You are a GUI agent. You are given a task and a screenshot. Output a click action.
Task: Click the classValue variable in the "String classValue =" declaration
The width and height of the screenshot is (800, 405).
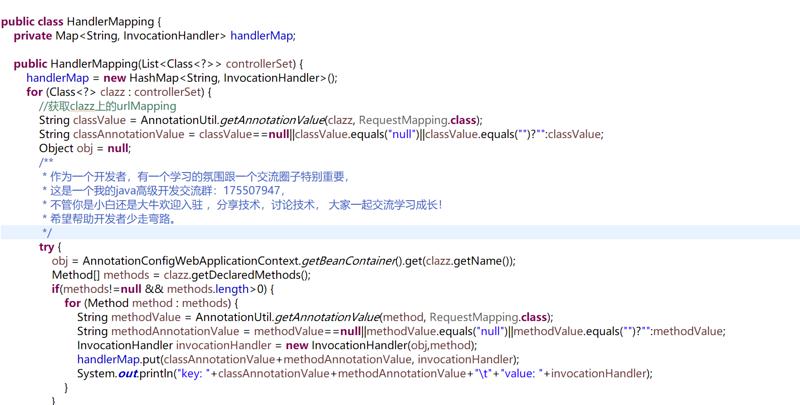click(x=99, y=120)
